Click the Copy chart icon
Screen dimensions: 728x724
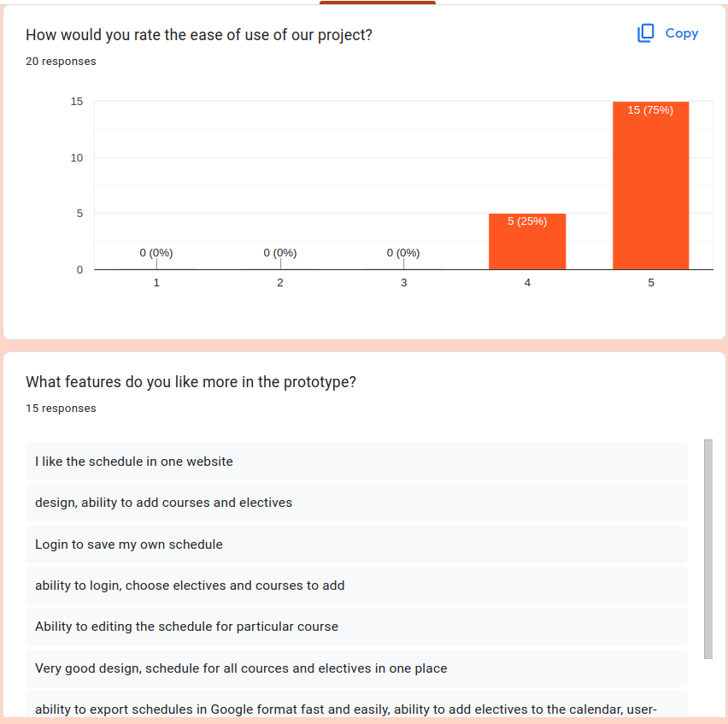coord(646,33)
